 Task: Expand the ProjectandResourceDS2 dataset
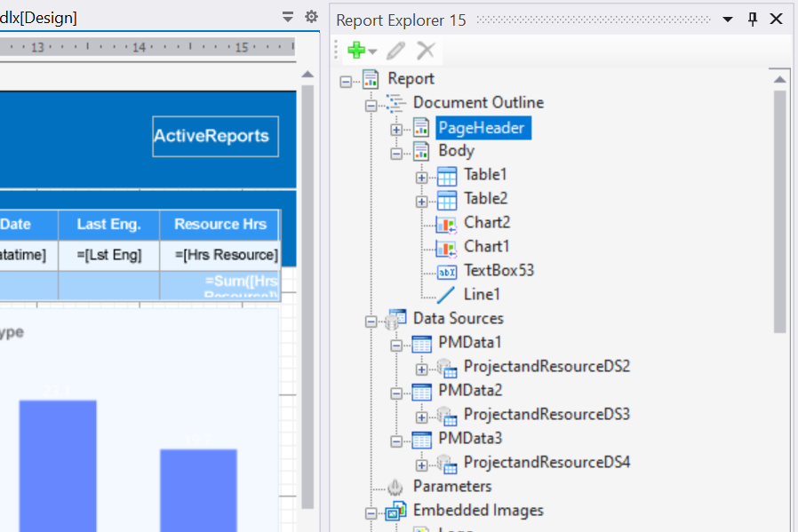(421, 369)
